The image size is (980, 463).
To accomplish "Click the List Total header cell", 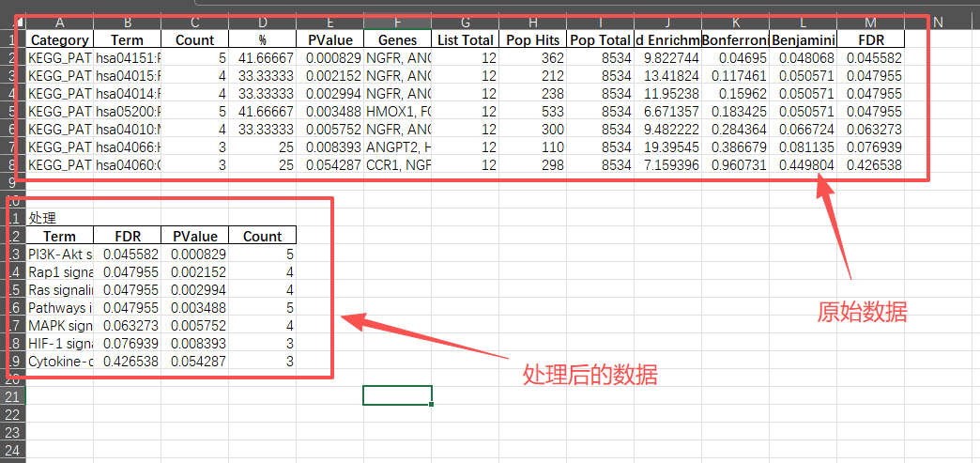I will point(465,39).
